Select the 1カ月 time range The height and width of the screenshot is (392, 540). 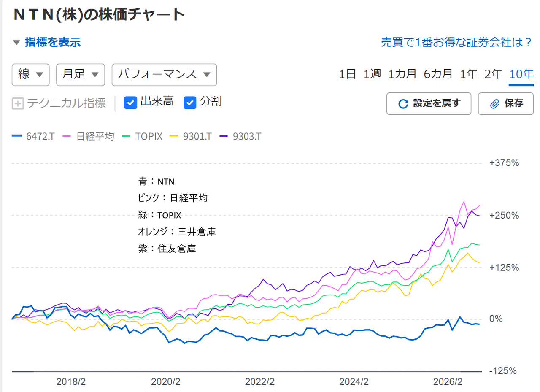click(402, 74)
